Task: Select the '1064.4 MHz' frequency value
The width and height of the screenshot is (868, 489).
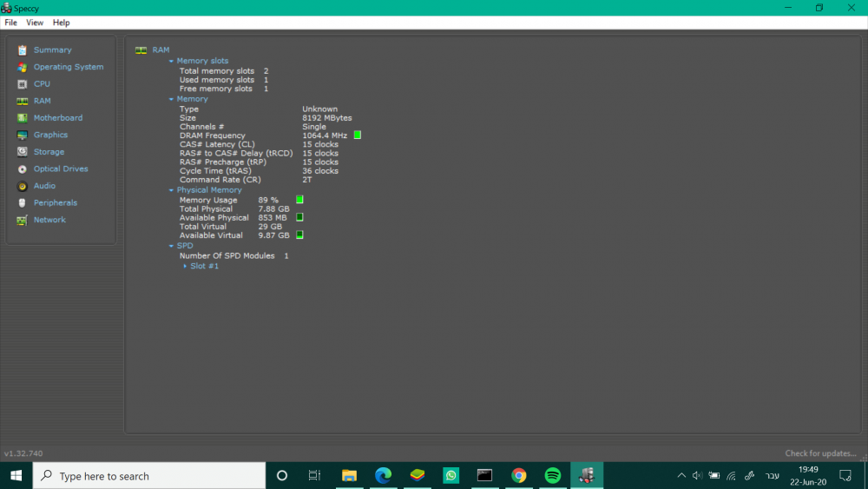Action: click(x=325, y=135)
